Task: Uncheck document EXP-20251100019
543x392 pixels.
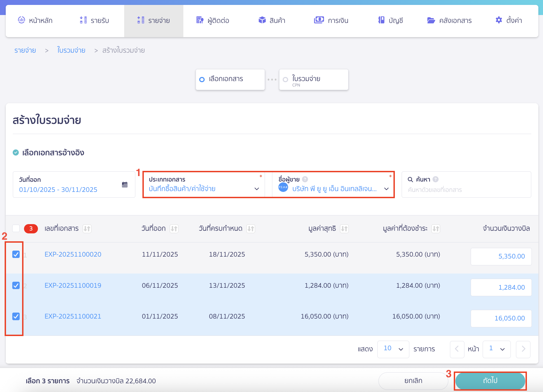Action: [x=16, y=285]
